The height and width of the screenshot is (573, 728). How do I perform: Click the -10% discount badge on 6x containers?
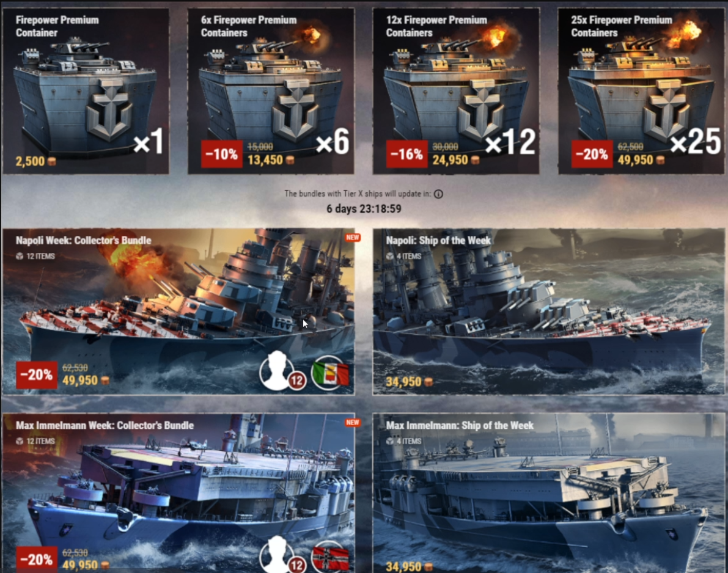pos(221,154)
